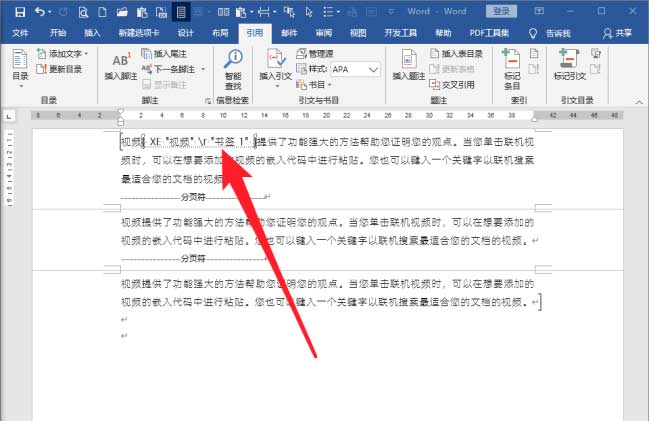Click the second 分页符 page break line
The image size is (649, 421).
pyautogui.click(x=194, y=259)
